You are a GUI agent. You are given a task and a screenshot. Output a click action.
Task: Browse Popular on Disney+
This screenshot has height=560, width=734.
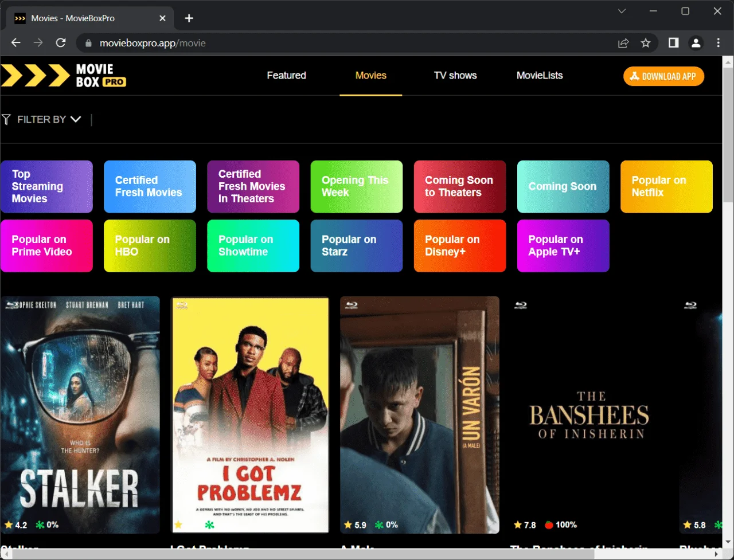pos(460,246)
